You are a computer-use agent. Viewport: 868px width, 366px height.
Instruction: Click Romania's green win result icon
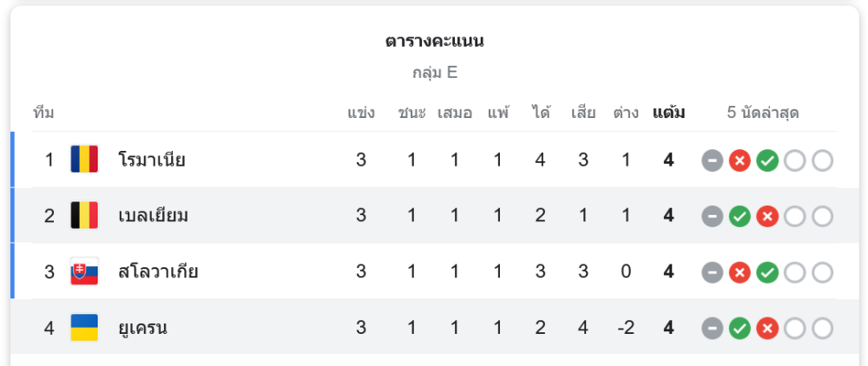pos(767,161)
